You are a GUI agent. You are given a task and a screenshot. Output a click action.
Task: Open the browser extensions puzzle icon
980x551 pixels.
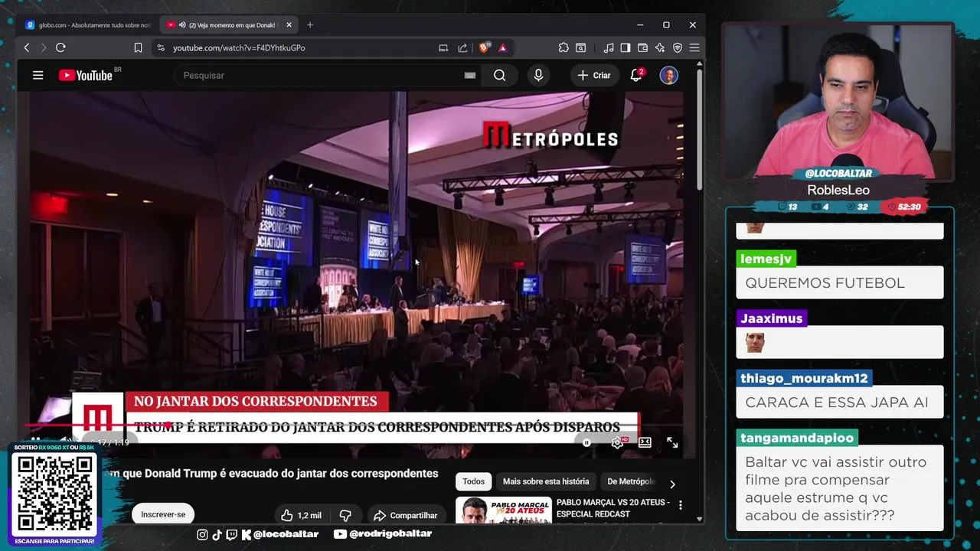tap(563, 47)
